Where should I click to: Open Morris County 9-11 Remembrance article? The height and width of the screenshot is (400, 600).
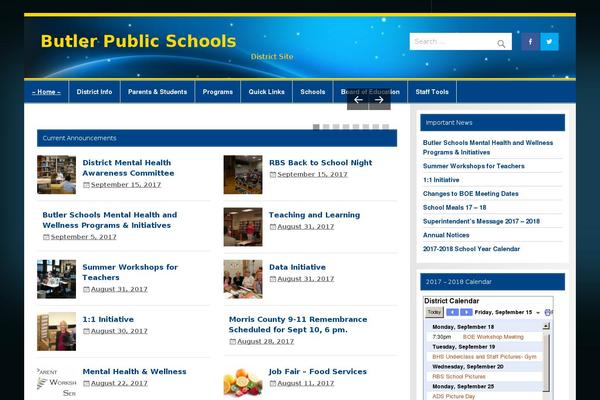click(298, 324)
